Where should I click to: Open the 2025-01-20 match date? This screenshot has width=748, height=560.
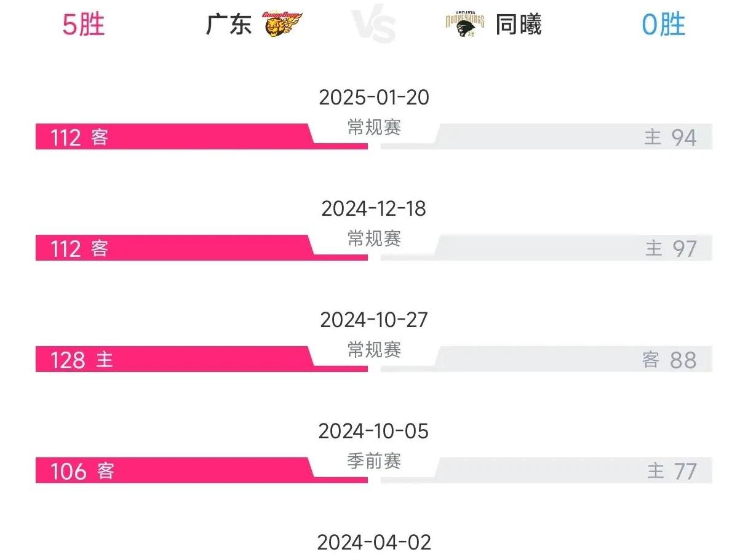coord(374,97)
